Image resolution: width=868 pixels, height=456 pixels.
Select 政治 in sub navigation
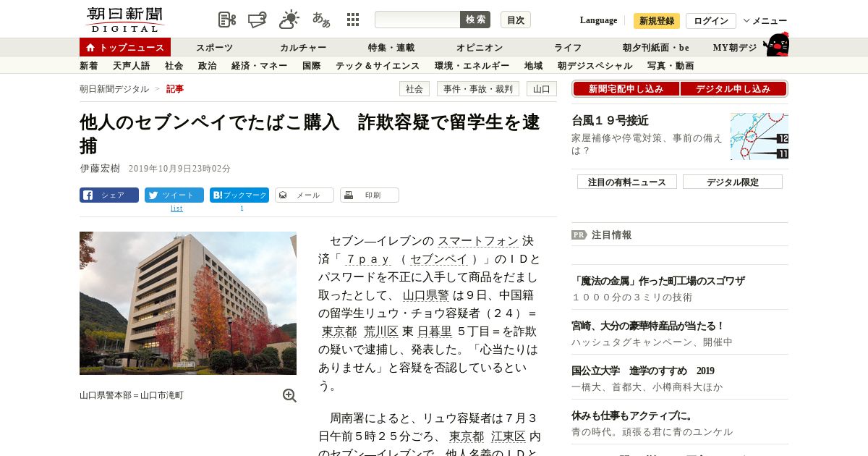pos(208,66)
